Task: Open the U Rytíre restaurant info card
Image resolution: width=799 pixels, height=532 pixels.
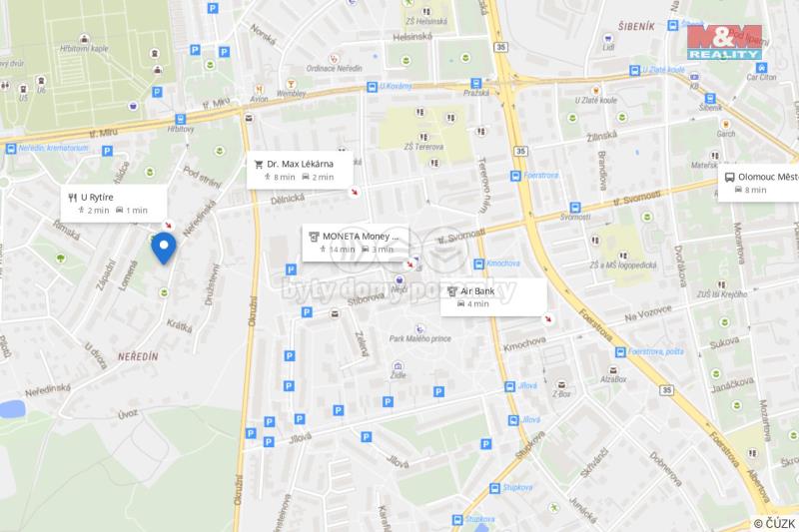Action: pos(114,204)
